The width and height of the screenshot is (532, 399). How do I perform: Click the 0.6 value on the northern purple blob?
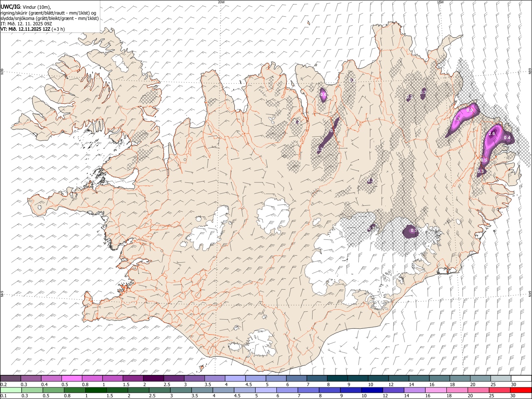coord(323,95)
